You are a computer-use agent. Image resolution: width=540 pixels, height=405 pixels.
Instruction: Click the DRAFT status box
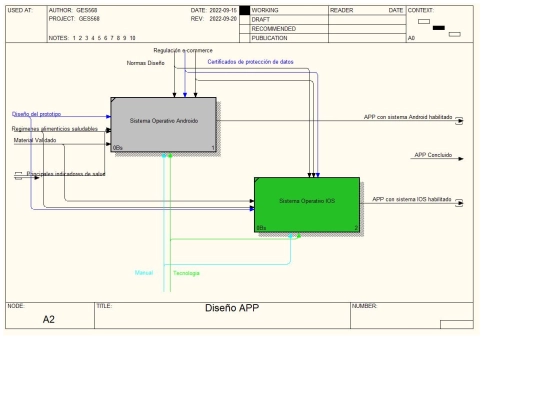[245, 20]
